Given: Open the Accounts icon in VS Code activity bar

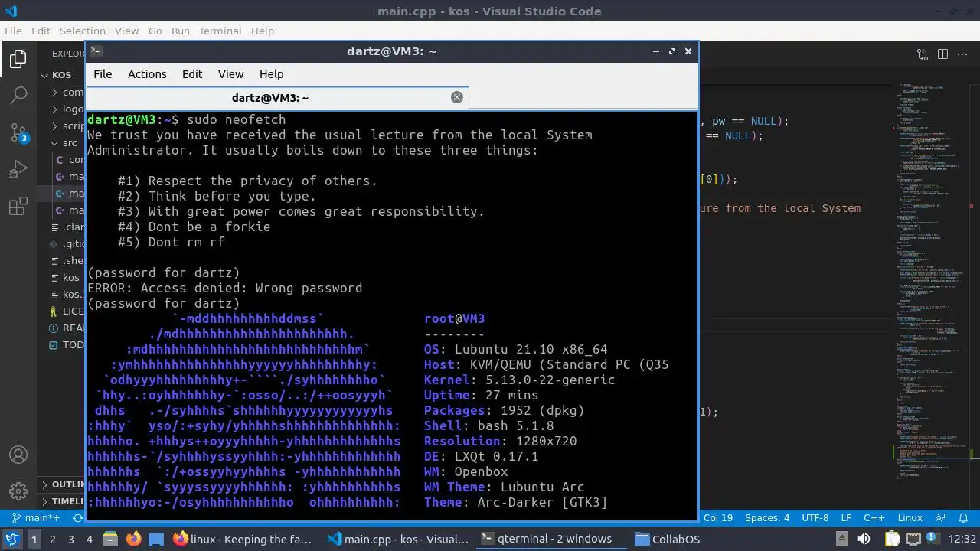Looking at the screenshot, I should (18, 454).
